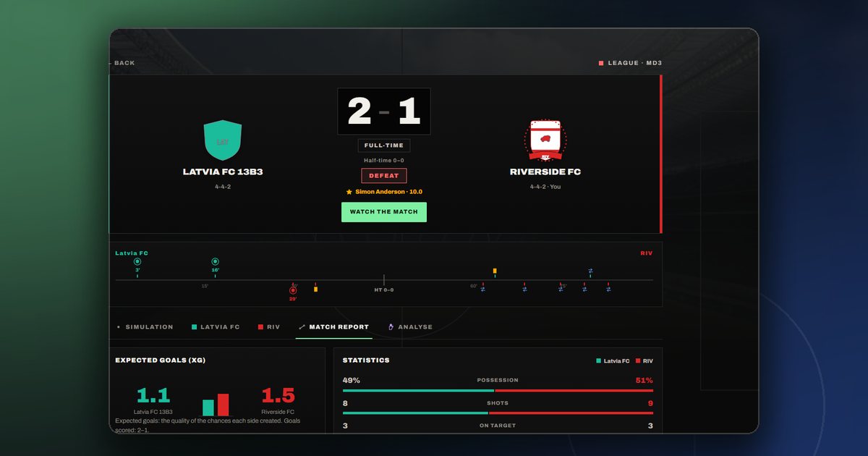Open the Simulation tab
The width and height of the screenshot is (868, 456).
pyautogui.click(x=145, y=327)
